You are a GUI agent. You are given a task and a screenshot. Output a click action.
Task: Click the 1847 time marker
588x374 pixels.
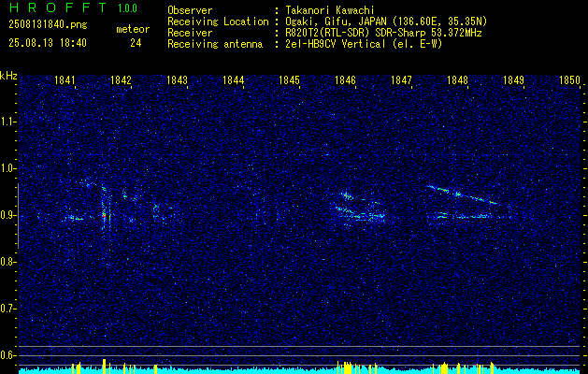point(402,80)
